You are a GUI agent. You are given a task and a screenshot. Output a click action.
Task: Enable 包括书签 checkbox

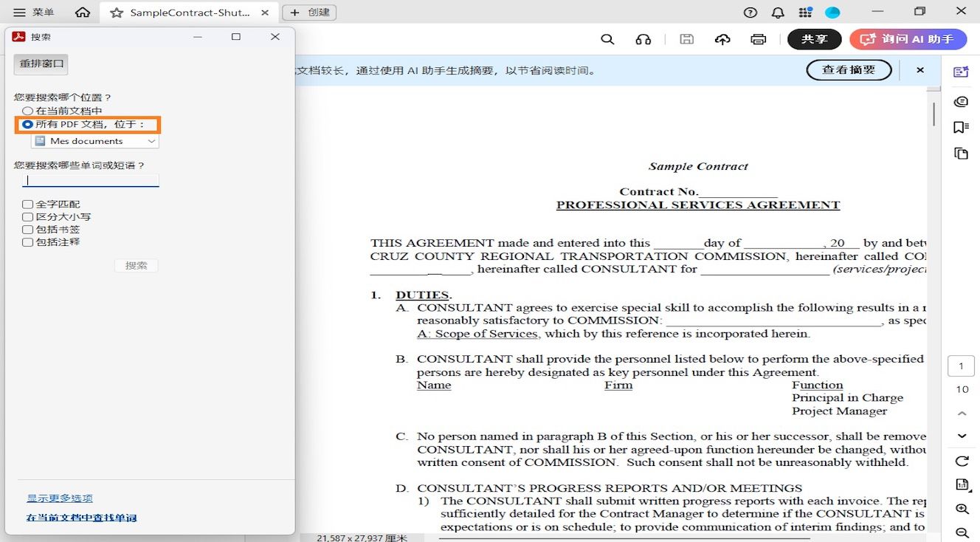coord(28,230)
